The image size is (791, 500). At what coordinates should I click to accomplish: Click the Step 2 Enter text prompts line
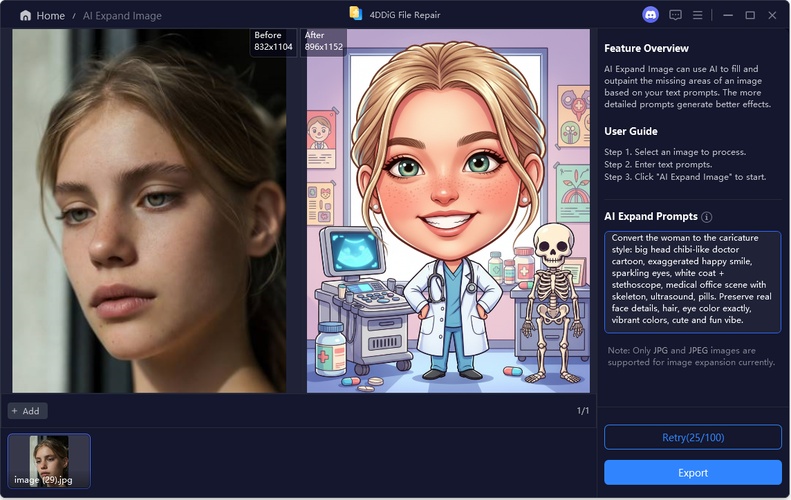(658, 164)
